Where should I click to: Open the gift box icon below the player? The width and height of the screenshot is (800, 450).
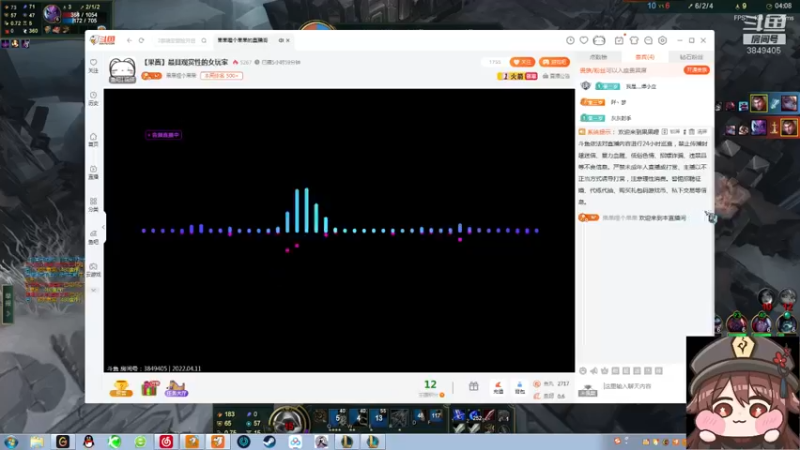click(x=149, y=388)
